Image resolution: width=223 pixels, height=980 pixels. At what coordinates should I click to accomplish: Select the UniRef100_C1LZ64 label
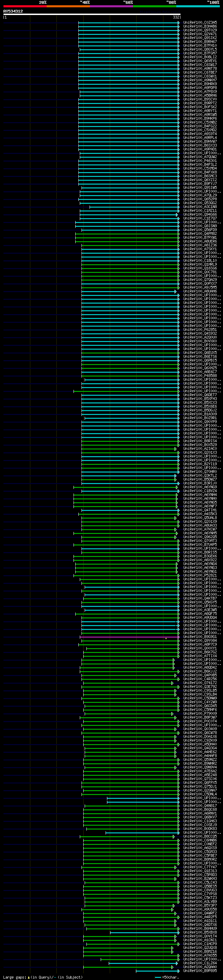click(200, 963)
